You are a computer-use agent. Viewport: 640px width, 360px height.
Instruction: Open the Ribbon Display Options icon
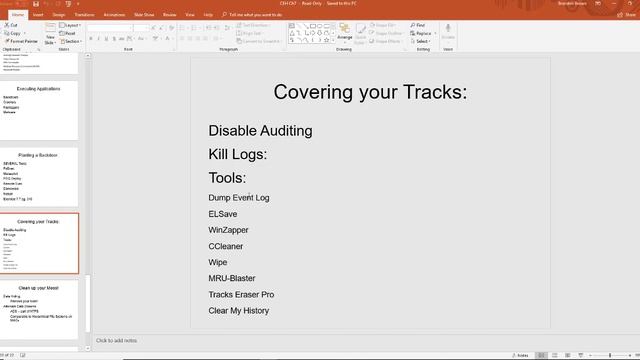(598, 4)
